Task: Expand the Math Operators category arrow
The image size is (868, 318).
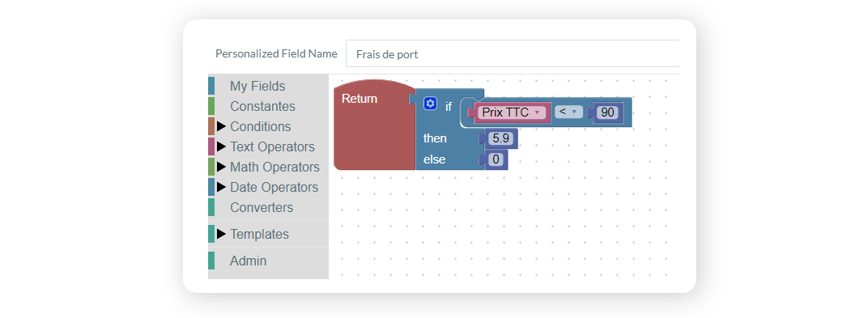Action: pyautogui.click(x=221, y=167)
